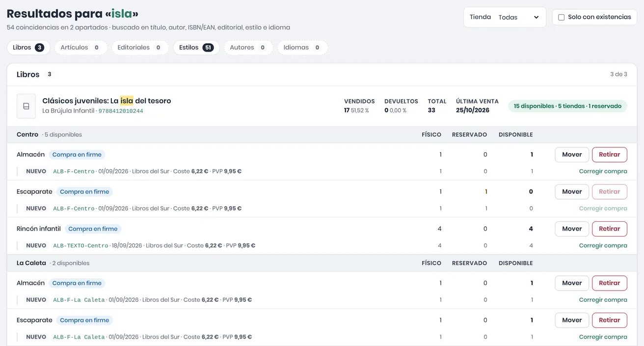Click the 15 disponibles availability badge
644x346 pixels.
[x=567, y=106]
